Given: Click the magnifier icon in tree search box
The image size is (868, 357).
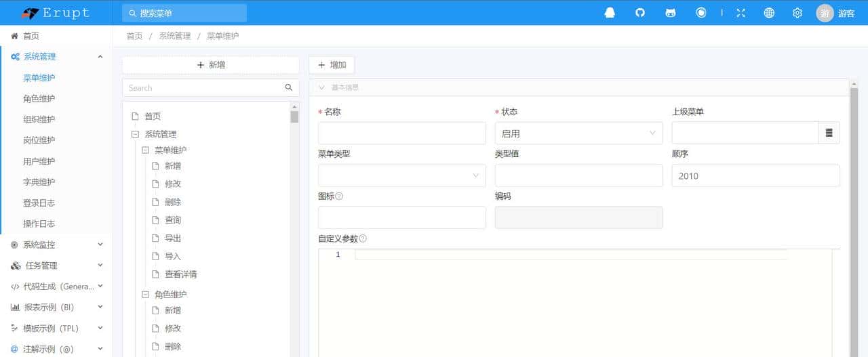Looking at the screenshot, I should coord(289,87).
